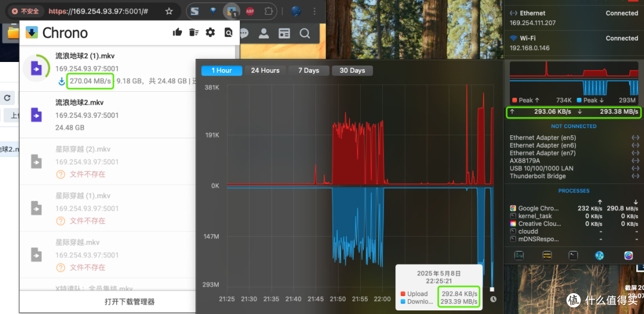
Task: Open Network Utility globe icon in panel footer
Action: (x=600, y=256)
